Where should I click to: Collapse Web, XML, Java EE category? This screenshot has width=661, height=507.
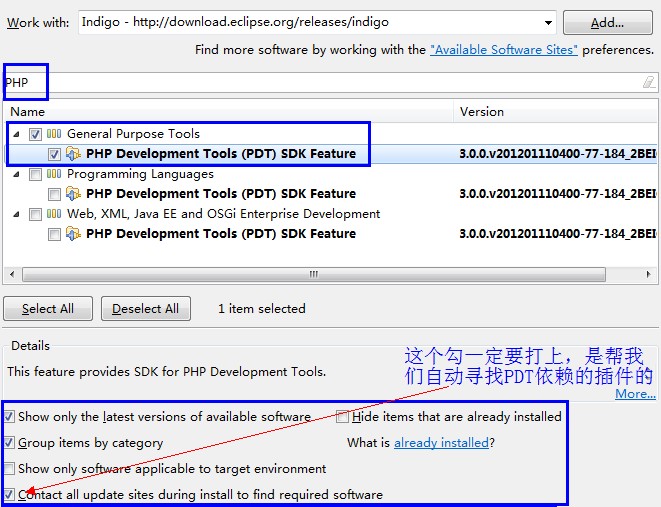[16, 215]
